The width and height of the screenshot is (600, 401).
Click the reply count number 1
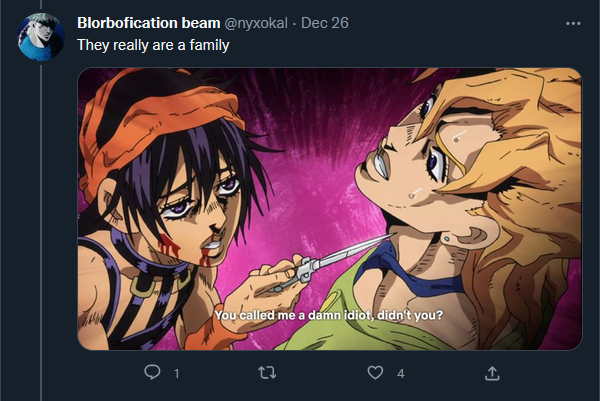pos(176,373)
